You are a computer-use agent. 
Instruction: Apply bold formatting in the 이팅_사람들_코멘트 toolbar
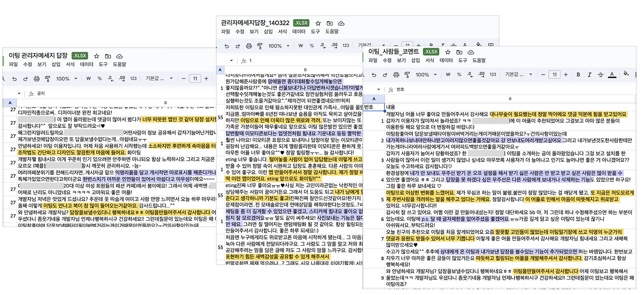pos(578,74)
